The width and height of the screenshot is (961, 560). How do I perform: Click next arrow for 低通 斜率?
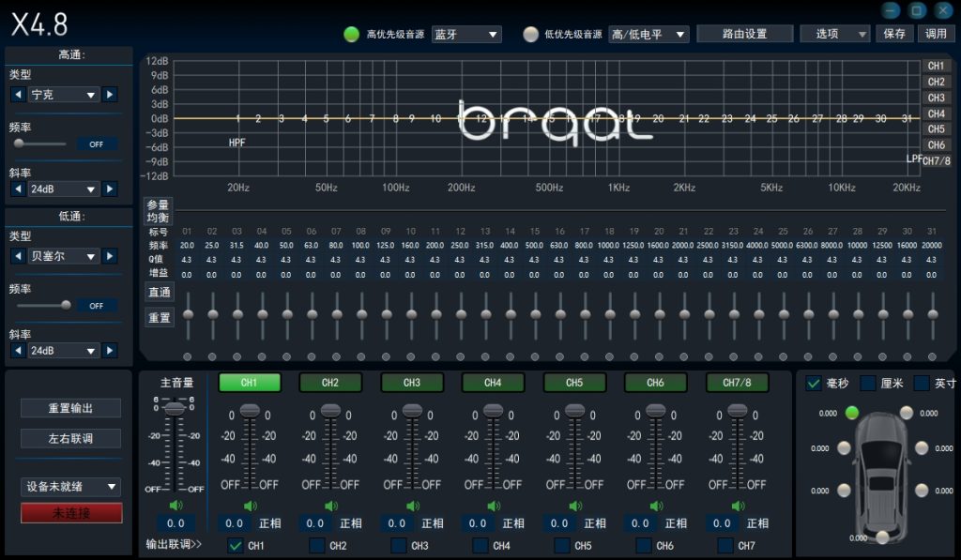coord(110,351)
